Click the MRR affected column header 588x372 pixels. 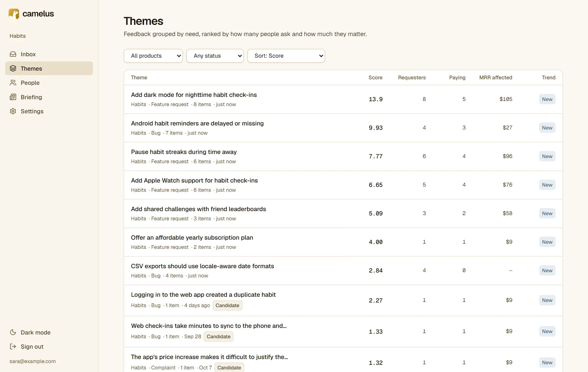click(x=496, y=78)
